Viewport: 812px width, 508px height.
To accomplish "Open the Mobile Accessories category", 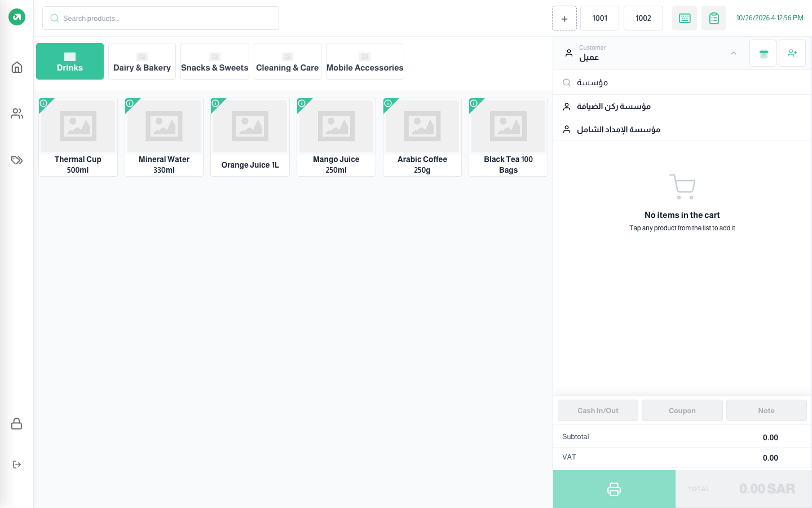I will (365, 61).
